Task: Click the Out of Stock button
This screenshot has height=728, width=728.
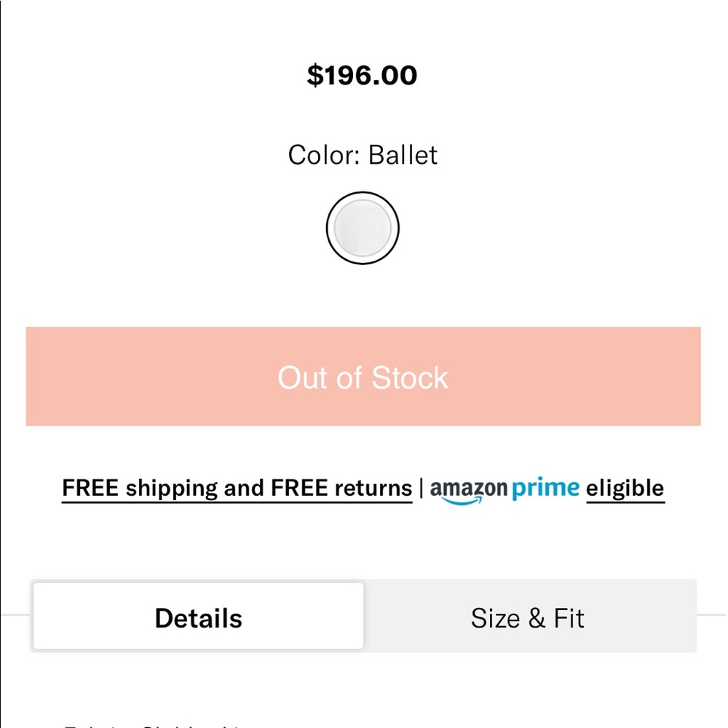Action: point(363,376)
